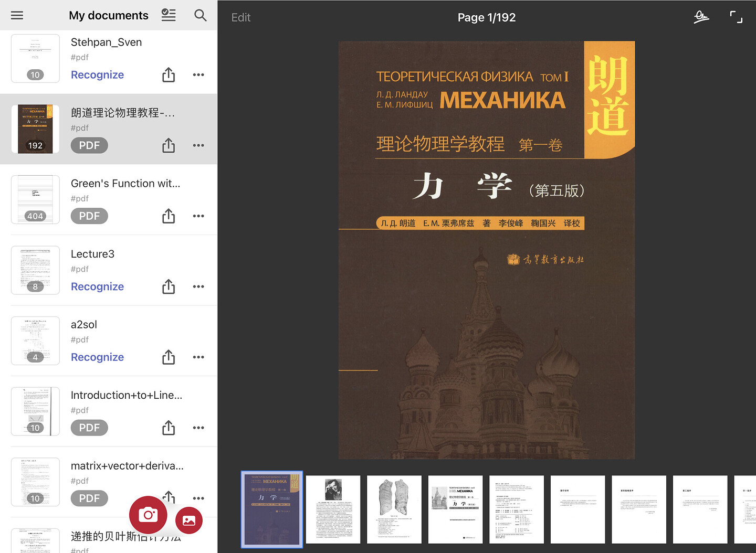Click the Stehpan_Sven document name

click(x=107, y=42)
